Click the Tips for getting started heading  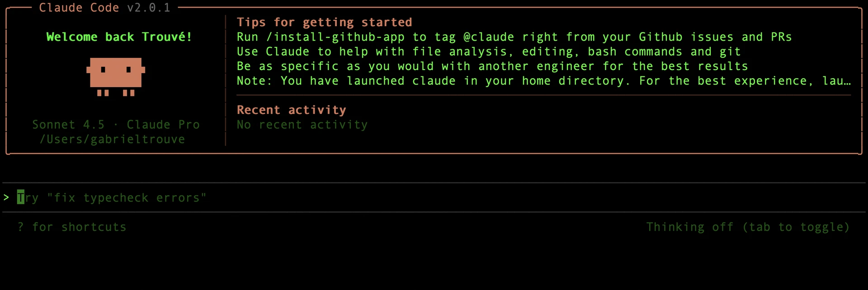click(324, 22)
